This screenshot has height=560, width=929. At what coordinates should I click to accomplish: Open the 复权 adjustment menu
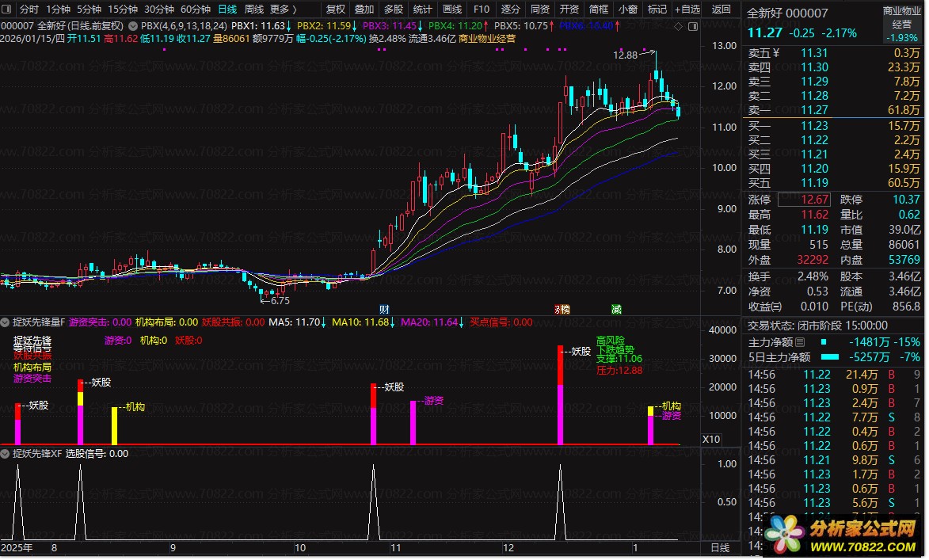click(335, 9)
